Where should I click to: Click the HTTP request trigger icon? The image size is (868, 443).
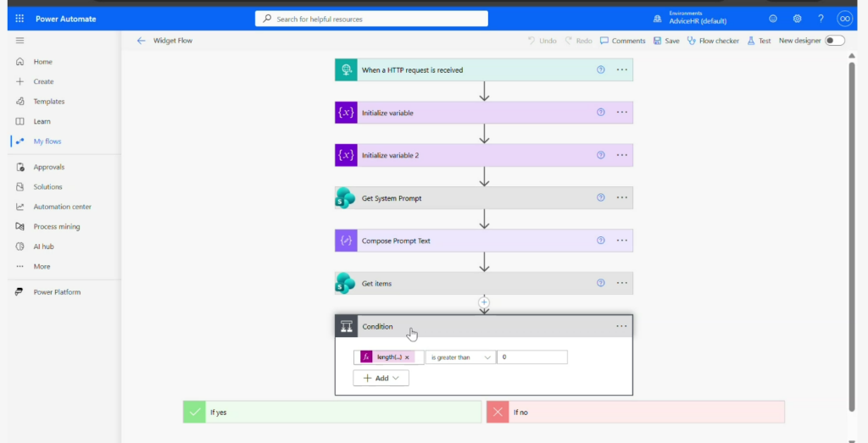pyautogui.click(x=346, y=69)
